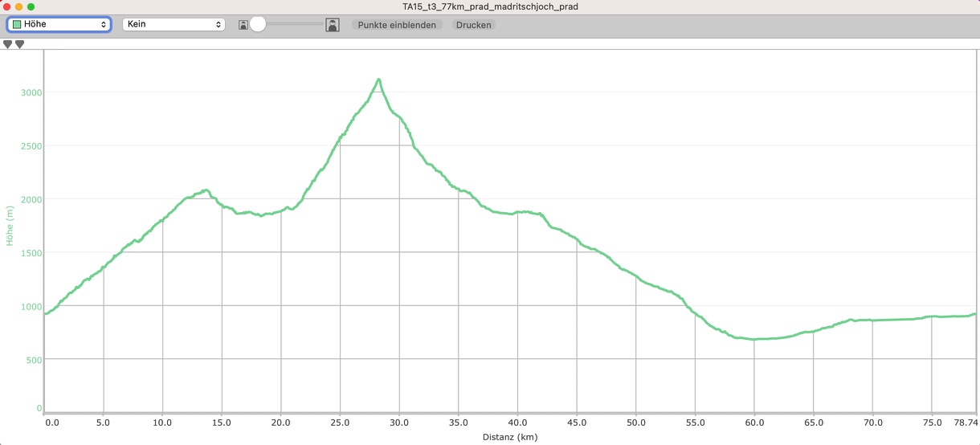This screenshot has height=445, width=980.
Task: Click the 65.0 distance axis label
Action: (814, 422)
